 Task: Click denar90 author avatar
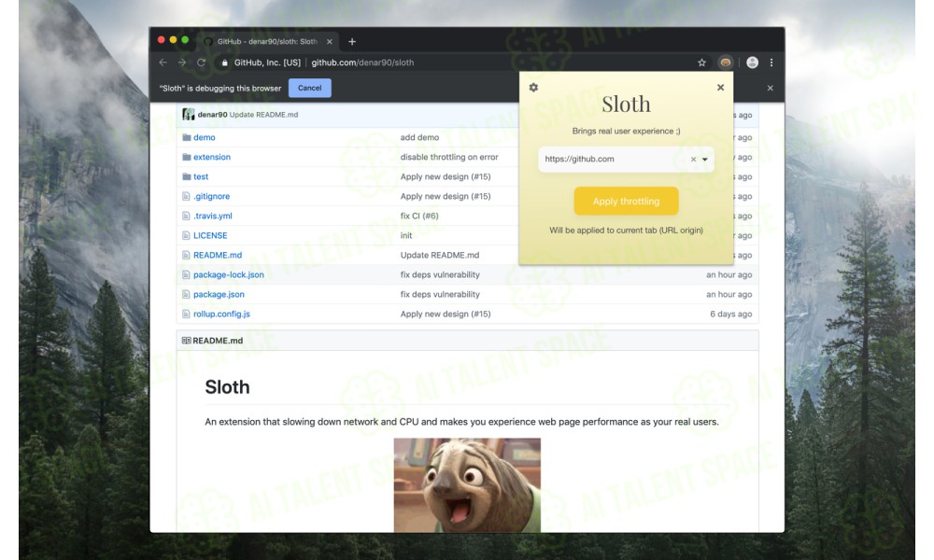click(x=189, y=114)
